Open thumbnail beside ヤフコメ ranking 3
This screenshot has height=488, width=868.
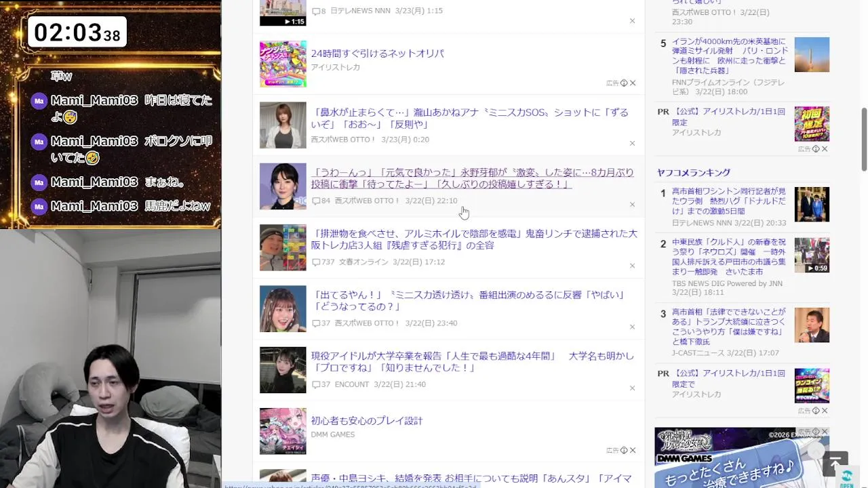point(812,325)
